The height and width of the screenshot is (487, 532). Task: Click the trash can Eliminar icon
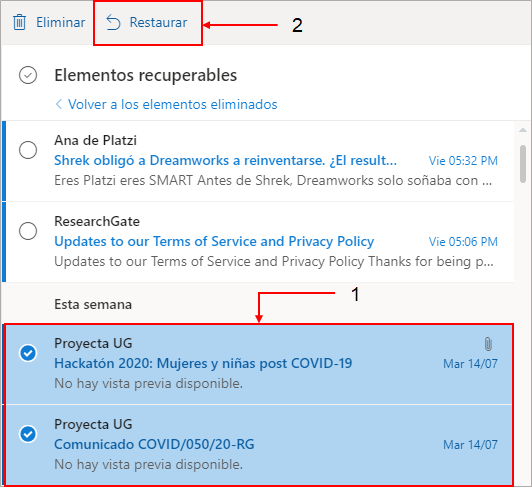click(19, 22)
